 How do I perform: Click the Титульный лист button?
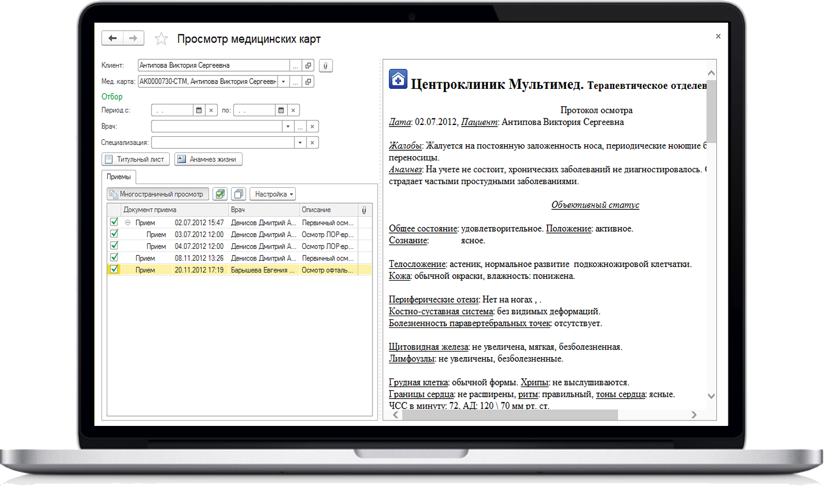point(135,159)
